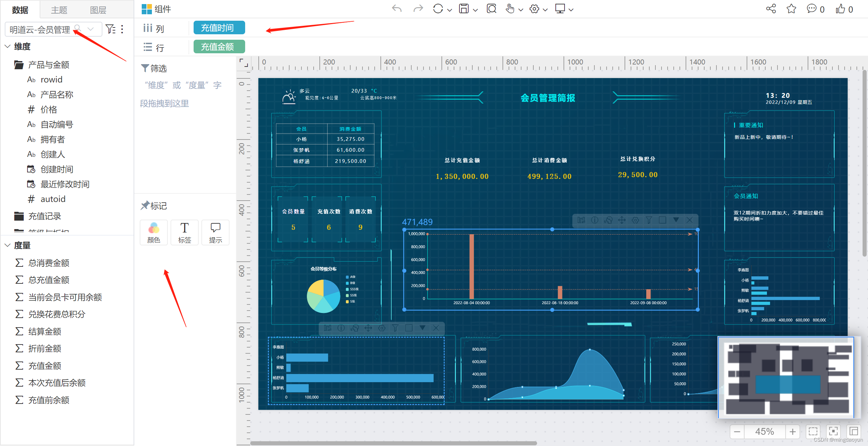The height and width of the screenshot is (446, 868).
Task: Click smart insight head icon on 充值时间 chart toolbar
Action: tap(608, 220)
